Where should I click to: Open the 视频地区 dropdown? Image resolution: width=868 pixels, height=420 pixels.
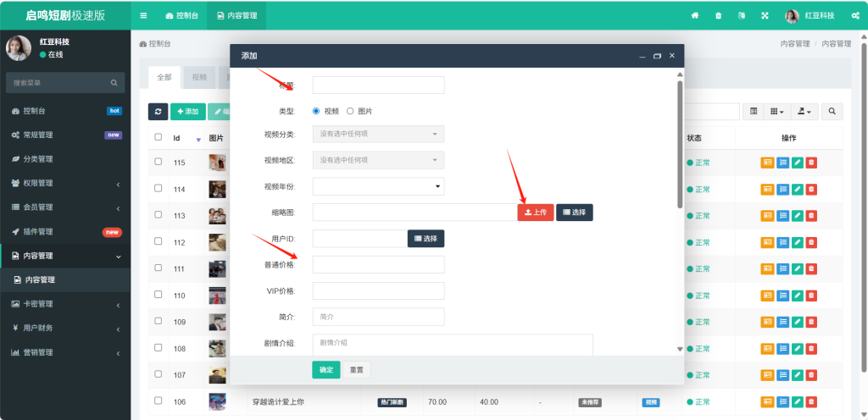(x=378, y=160)
